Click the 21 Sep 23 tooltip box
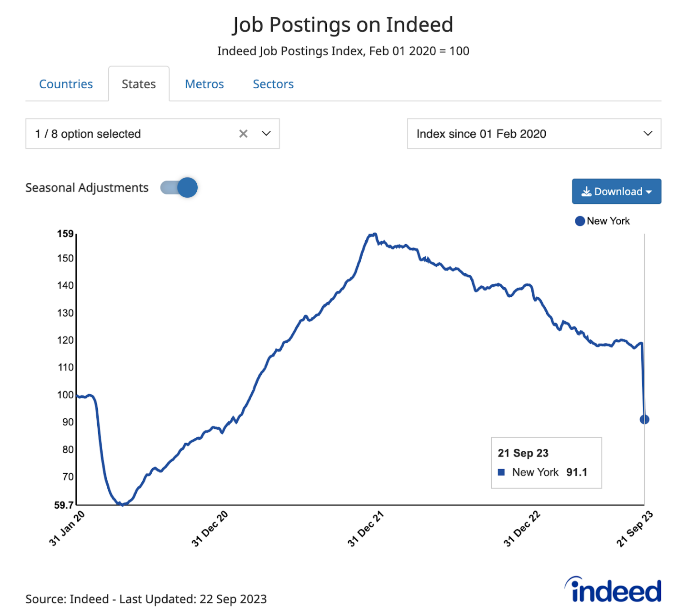Viewport: 698px width, 616px height. [x=546, y=462]
